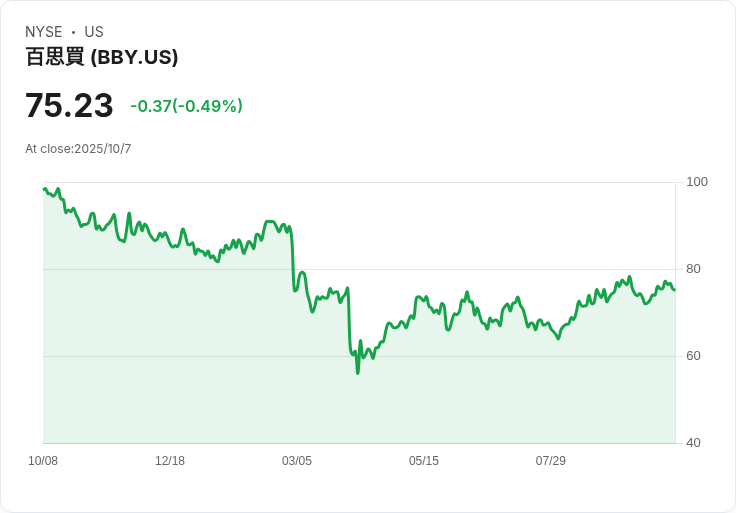
Task: Select the 03/05 date on the time axis
Action: (297, 461)
